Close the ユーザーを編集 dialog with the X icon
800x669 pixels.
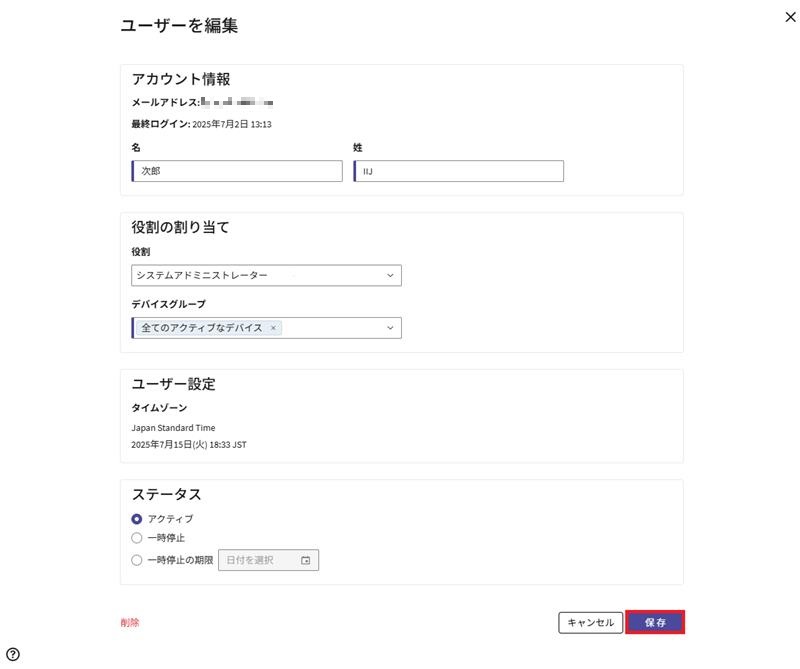click(x=791, y=18)
